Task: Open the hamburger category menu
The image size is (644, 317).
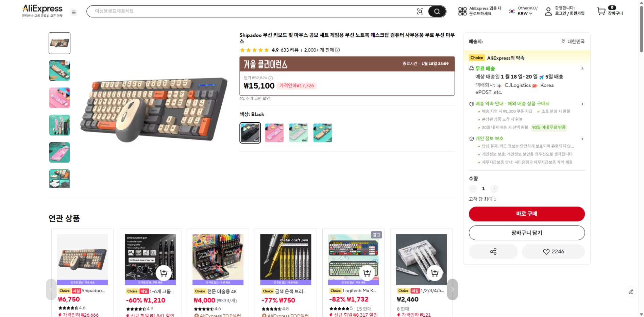Action: (73, 13)
